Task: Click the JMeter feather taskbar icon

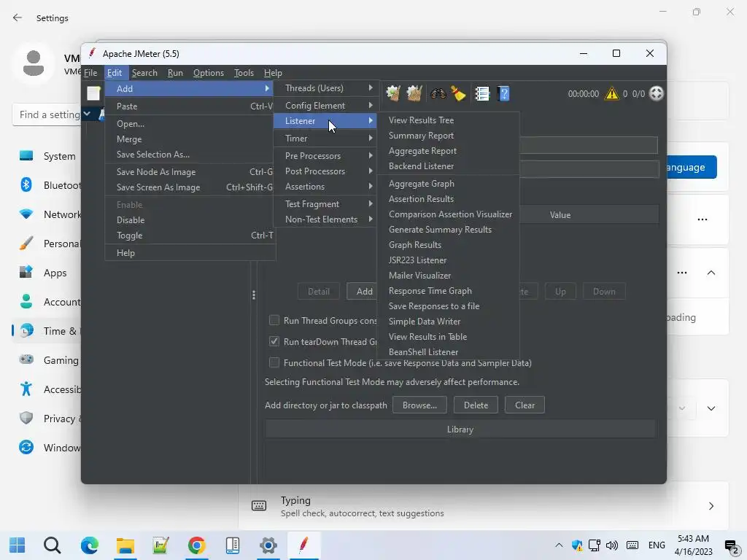Action: tap(303, 545)
